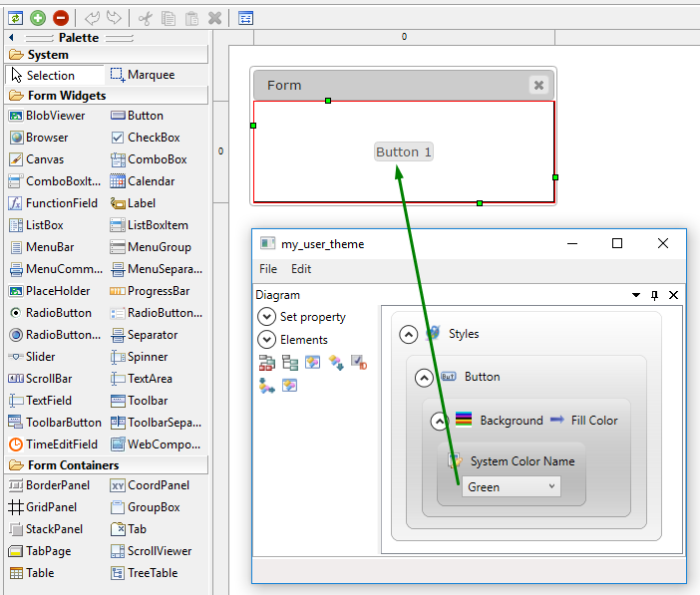The image size is (700, 595).
Task: Collapse the Background Fill Color node
Action: tap(439, 421)
